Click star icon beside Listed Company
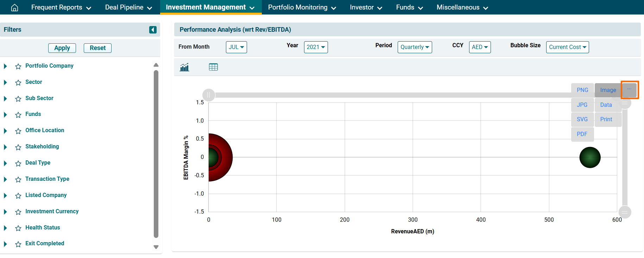 [x=18, y=196]
